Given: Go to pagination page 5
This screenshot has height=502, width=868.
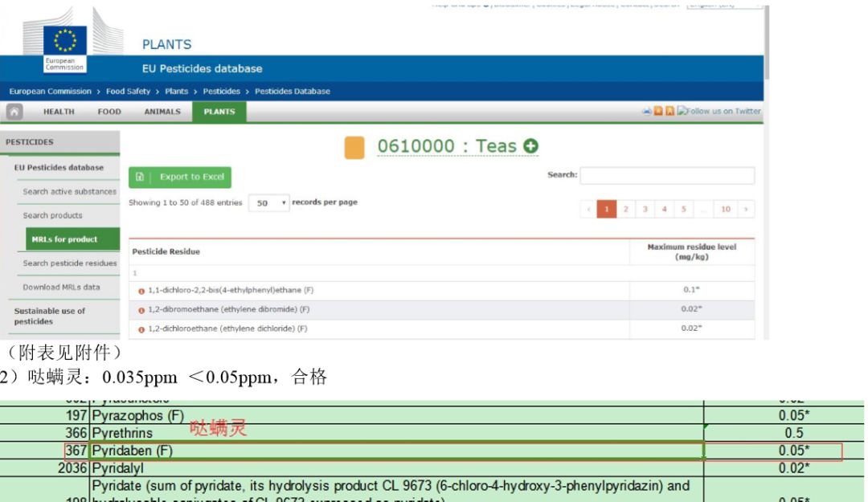Looking at the screenshot, I should coord(684,209).
